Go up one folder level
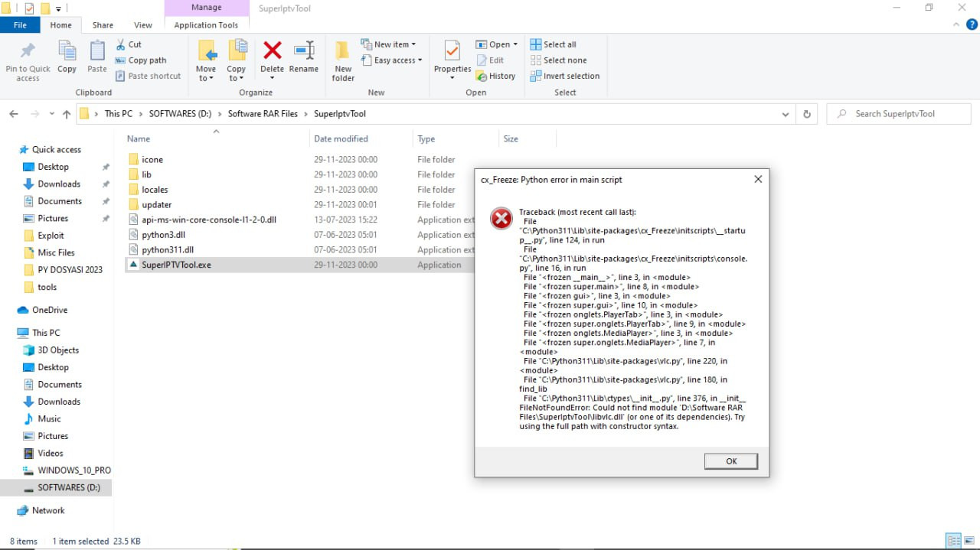Viewport: 980px width, 550px height. (x=67, y=114)
